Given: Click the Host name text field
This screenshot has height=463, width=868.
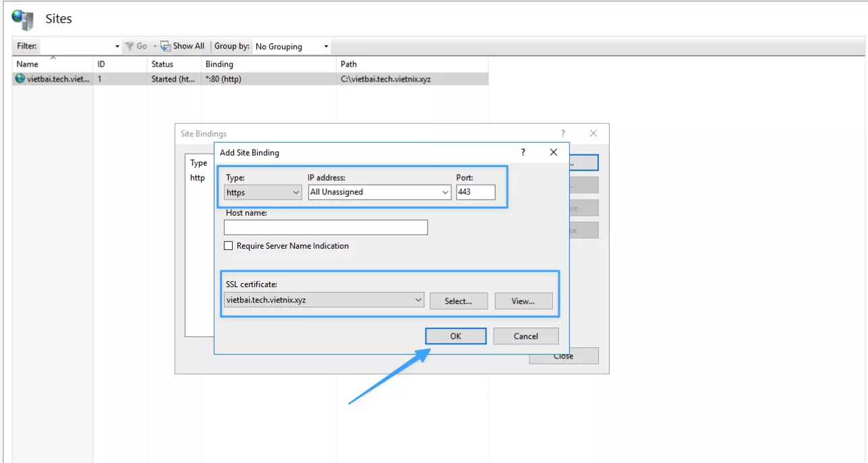Looking at the screenshot, I should [x=326, y=228].
